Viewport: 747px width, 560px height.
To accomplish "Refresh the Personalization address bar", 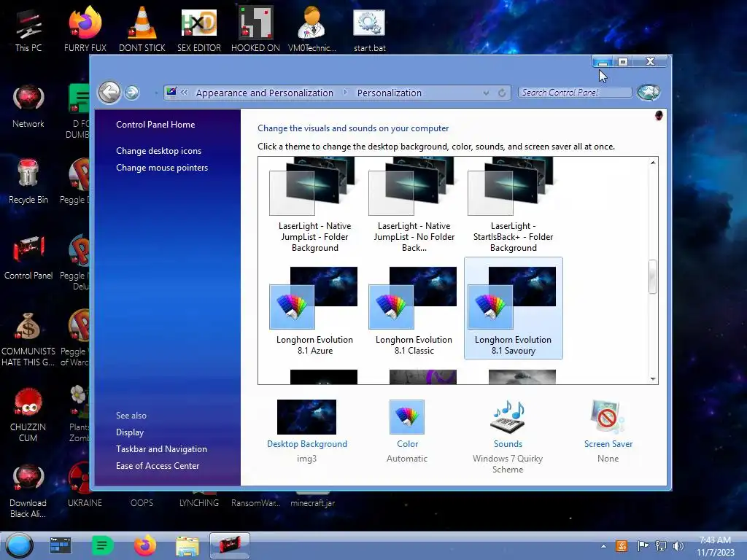I will pyautogui.click(x=502, y=93).
